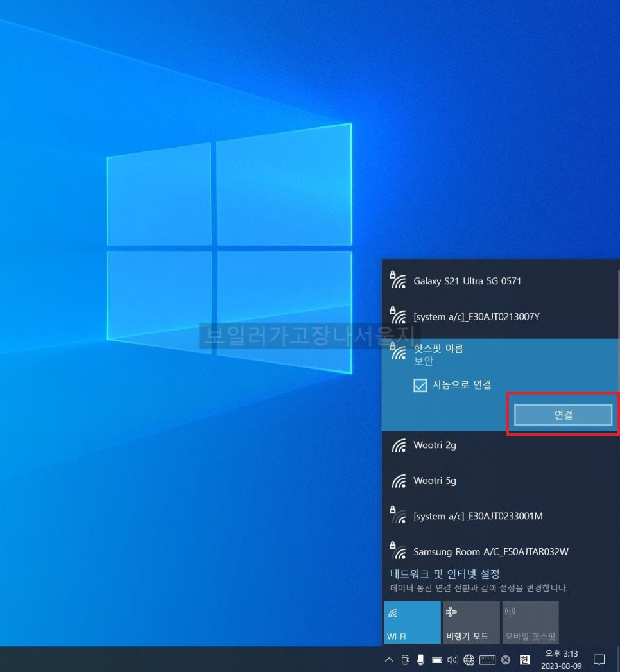Switch the 한 Korean IME indicator

coord(524,660)
